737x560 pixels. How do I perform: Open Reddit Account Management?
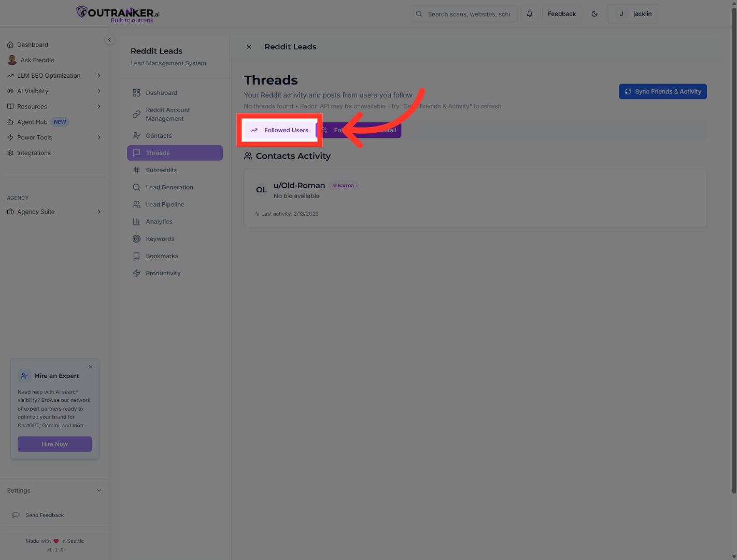(x=175, y=114)
